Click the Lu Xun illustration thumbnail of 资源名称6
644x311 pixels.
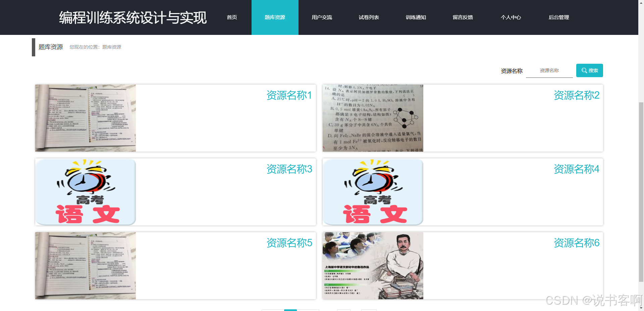pos(373,266)
